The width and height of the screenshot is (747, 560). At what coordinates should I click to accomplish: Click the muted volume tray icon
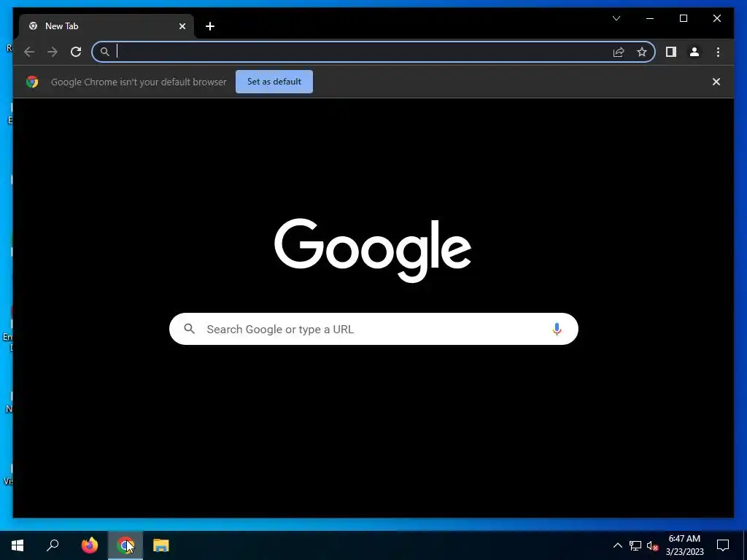[652, 545]
